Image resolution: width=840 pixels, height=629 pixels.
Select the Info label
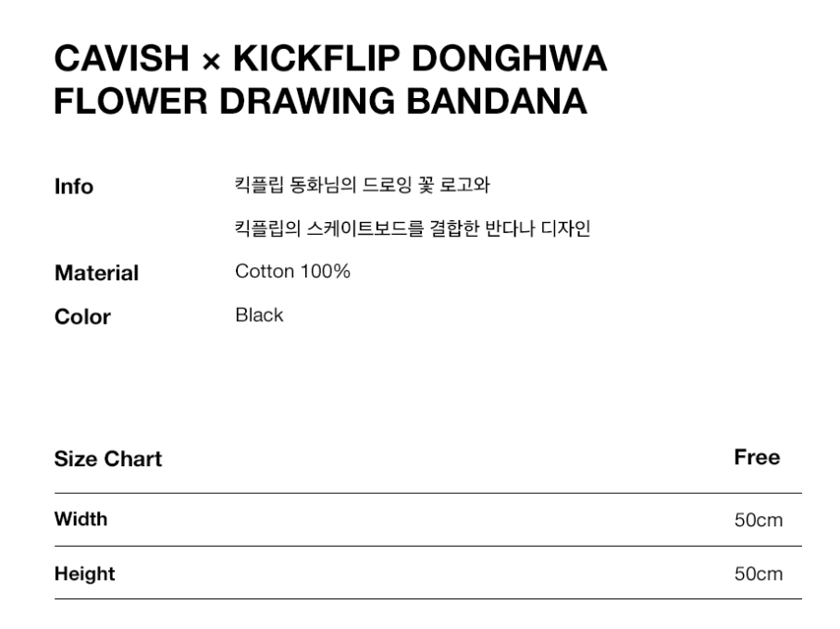tap(74, 187)
